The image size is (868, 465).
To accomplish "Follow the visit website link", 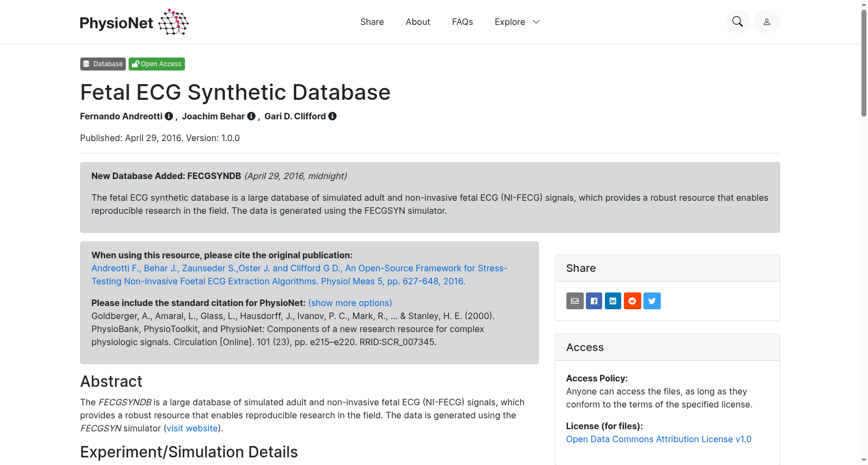I will pos(192,428).
